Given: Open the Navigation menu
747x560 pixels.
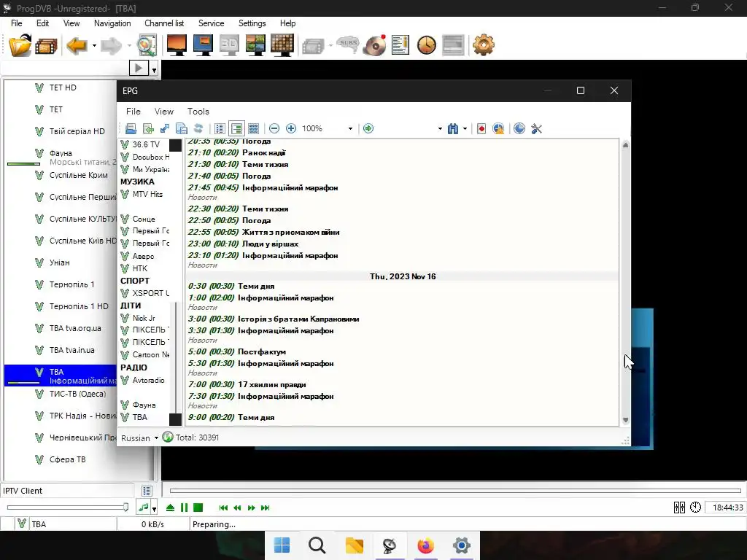Looking at the screenshot, I should pyautogui.click(x=112, y=23).
